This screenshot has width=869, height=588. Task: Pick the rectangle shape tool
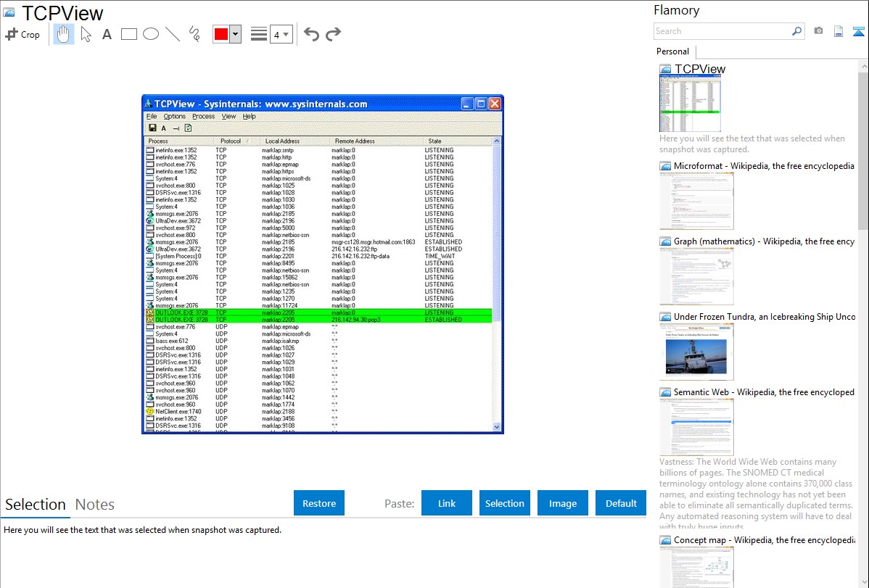click(x=129, y=34)
